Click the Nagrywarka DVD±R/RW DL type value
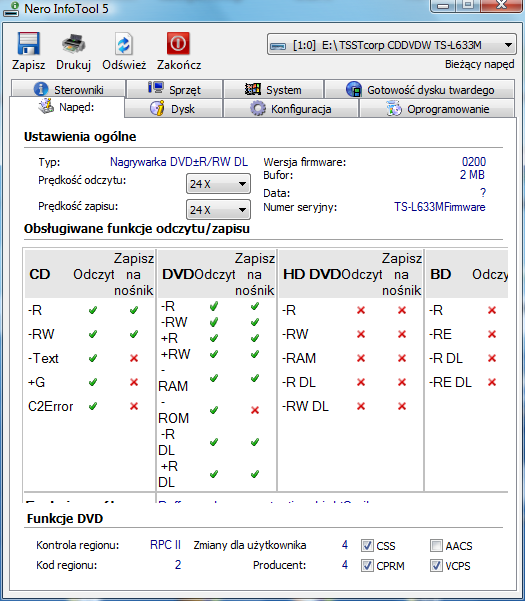 pos(179,162)
